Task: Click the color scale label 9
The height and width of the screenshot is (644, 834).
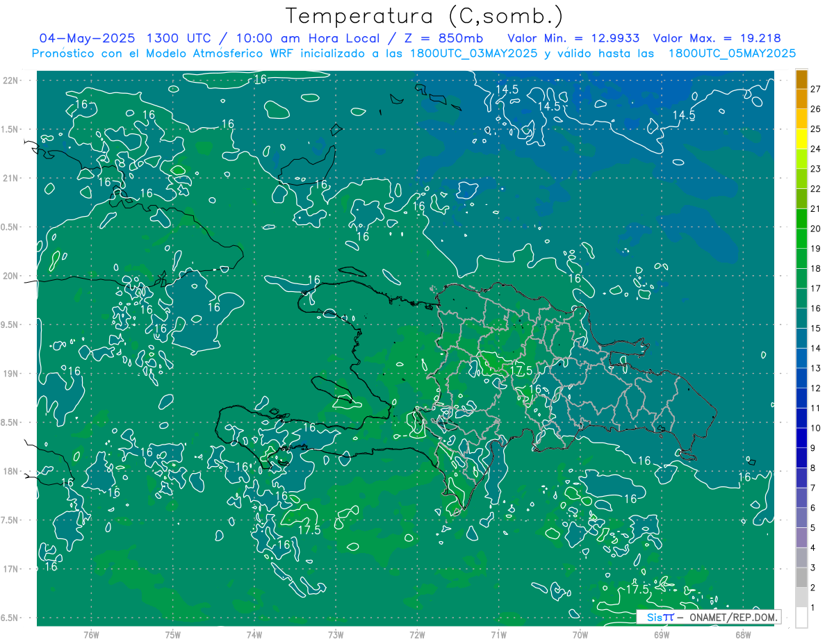Action: (x=814, y=448)
